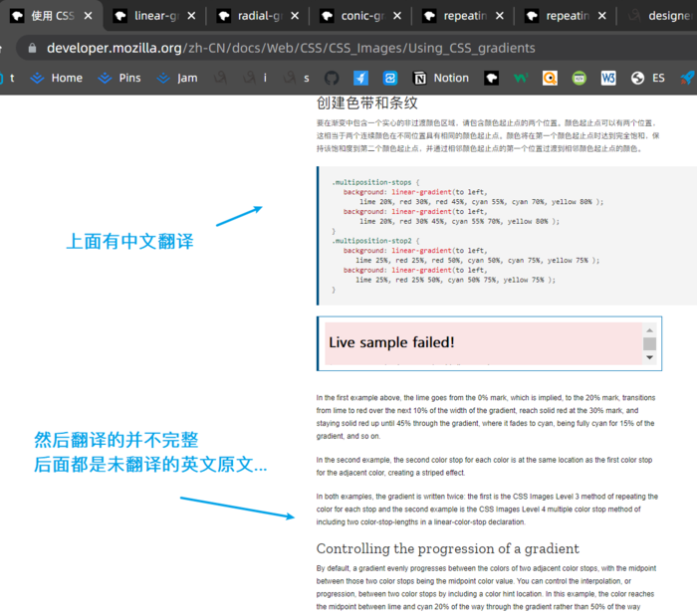Click paragraph starting 'In the first example above'
The image size is (697, 616).
pos(486,417)
